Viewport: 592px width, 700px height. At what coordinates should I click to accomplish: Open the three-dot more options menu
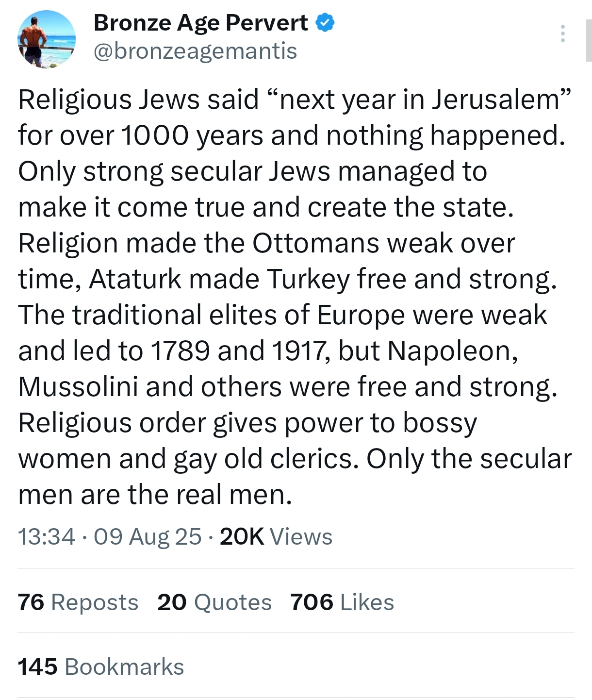point(562,33)
